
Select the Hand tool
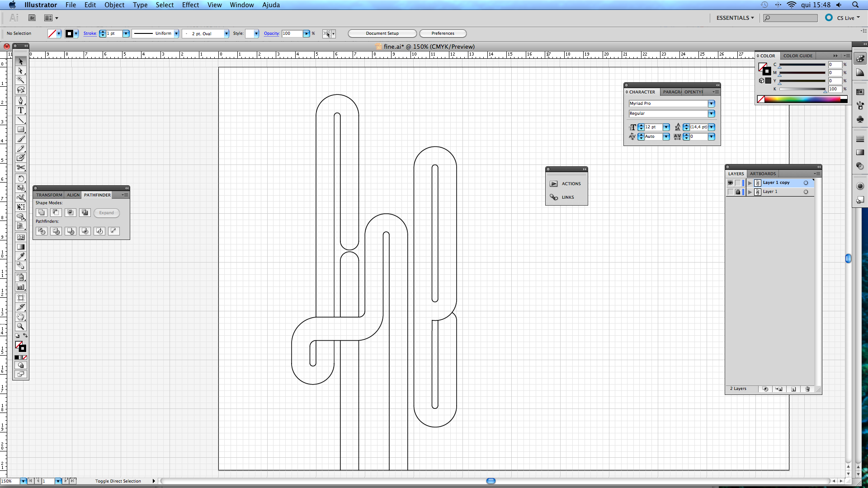pos(21,317)
